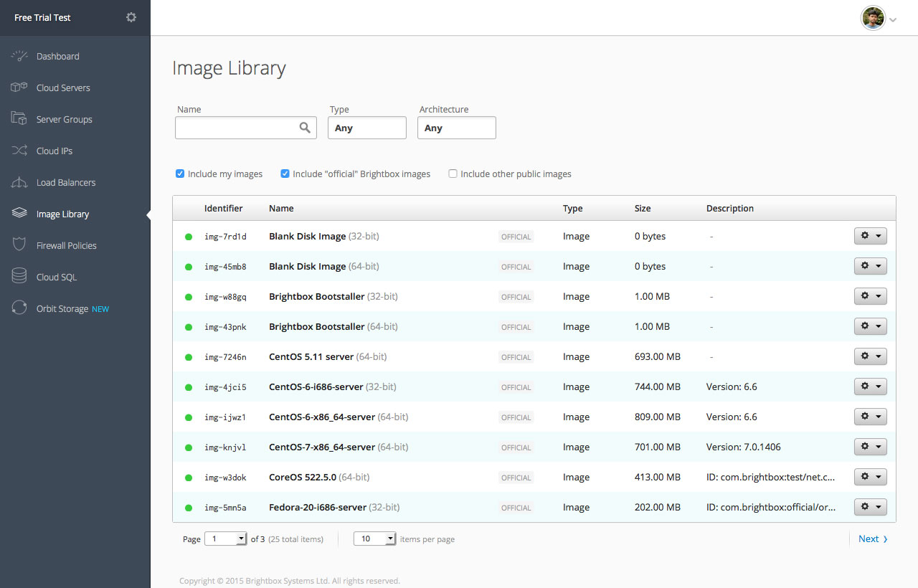The image size is (918, 588).
Task: Go to Next page of images
Action: click(872, 539)
